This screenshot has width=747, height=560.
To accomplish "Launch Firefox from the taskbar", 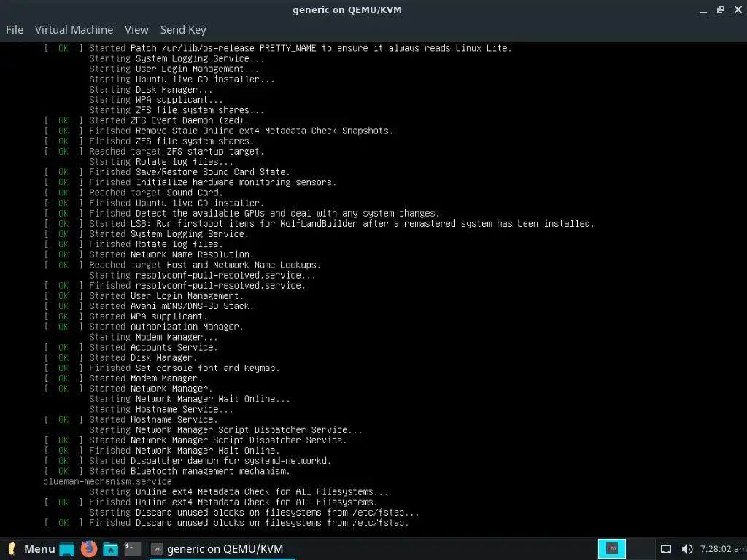I will coord(88,549).
